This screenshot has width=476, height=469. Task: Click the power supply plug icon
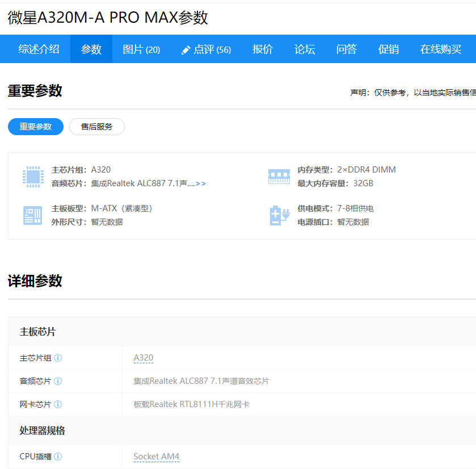click(280, 215)
